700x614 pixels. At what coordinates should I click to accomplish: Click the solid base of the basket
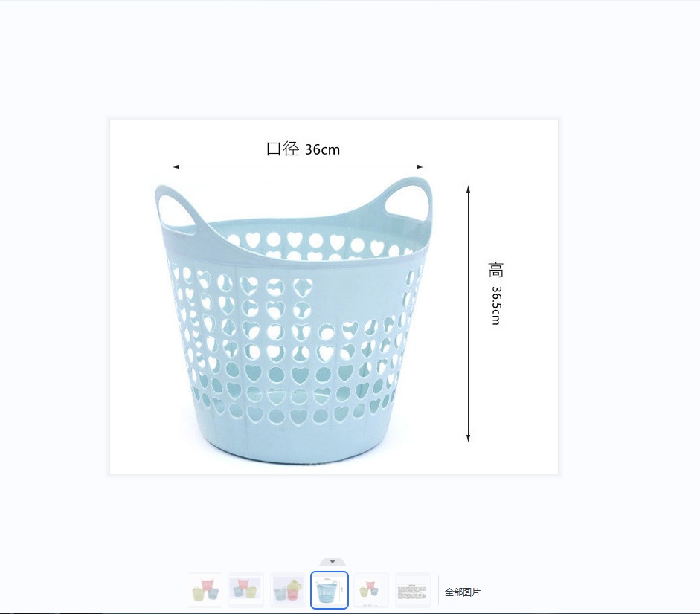pyautogui.click(x=298, y=445)
